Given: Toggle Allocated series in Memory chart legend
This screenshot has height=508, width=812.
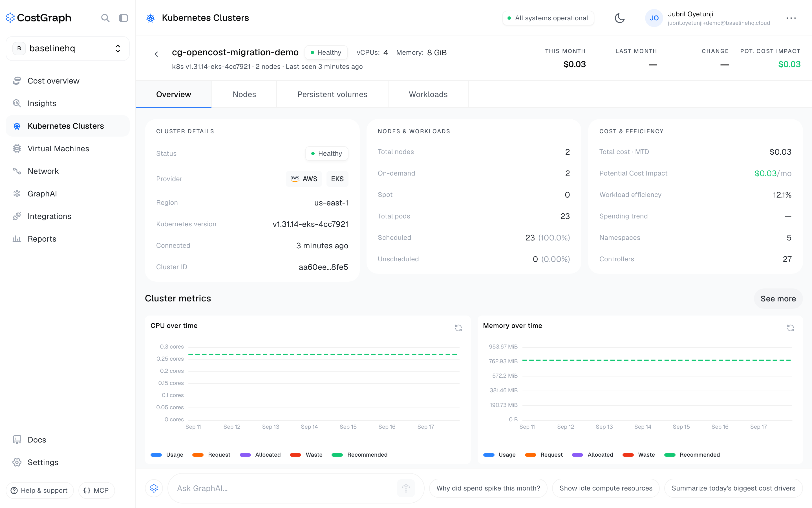Looking at the screenshot, I should (x=593, y=455).
